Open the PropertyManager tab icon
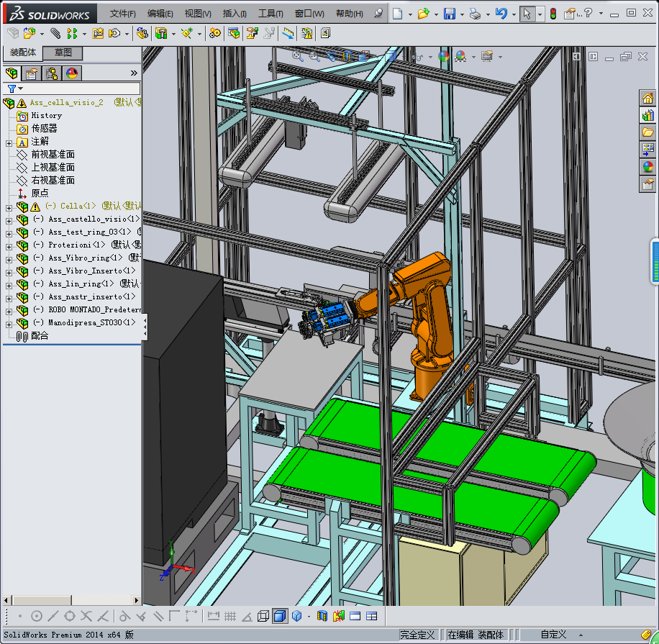This screenshot has width=659, height=644. 31,73
